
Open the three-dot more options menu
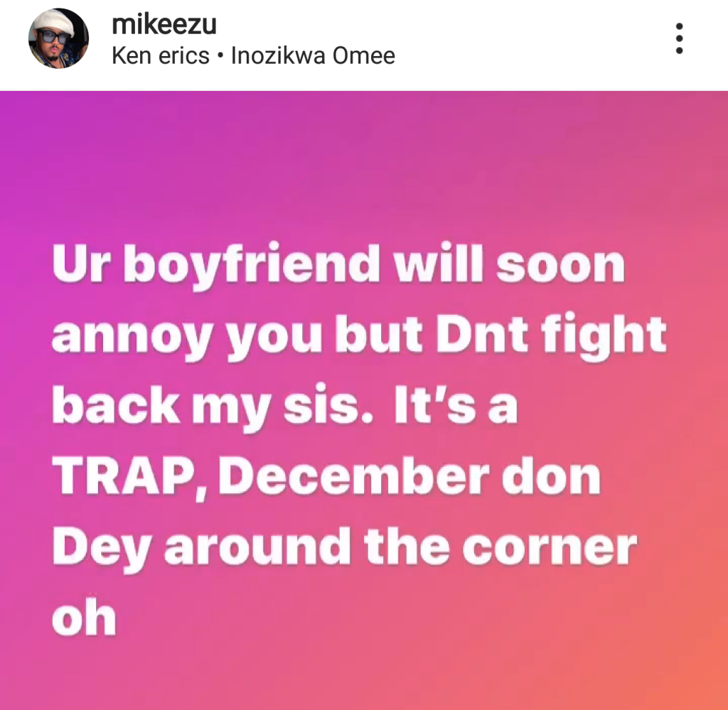pos(679,38)
